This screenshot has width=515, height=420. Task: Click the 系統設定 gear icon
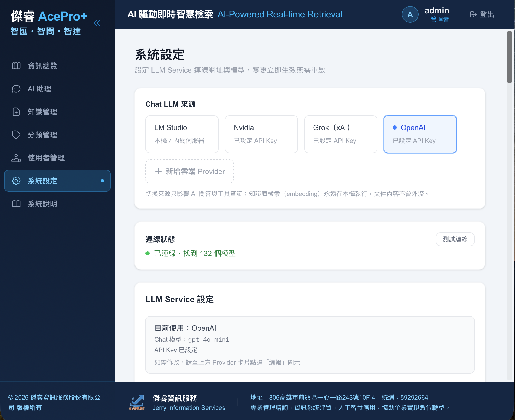[x=16, y=181]
